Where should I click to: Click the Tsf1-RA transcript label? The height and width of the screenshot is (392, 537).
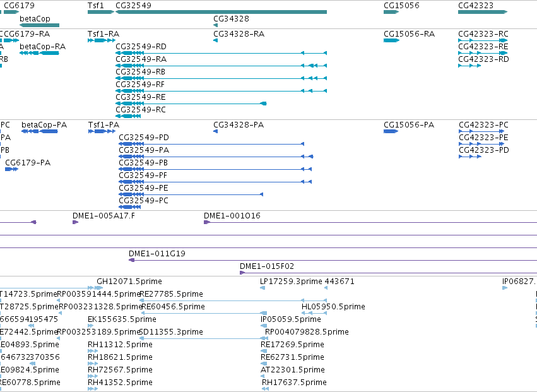pyautogui.click(x=103, y=34)
